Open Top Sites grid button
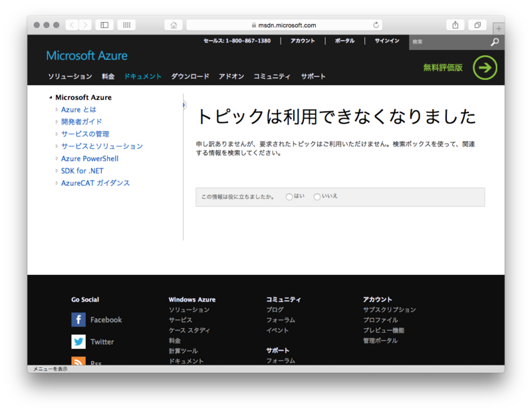The width and height of the screenshot is (532, 412). click(126, 25)
